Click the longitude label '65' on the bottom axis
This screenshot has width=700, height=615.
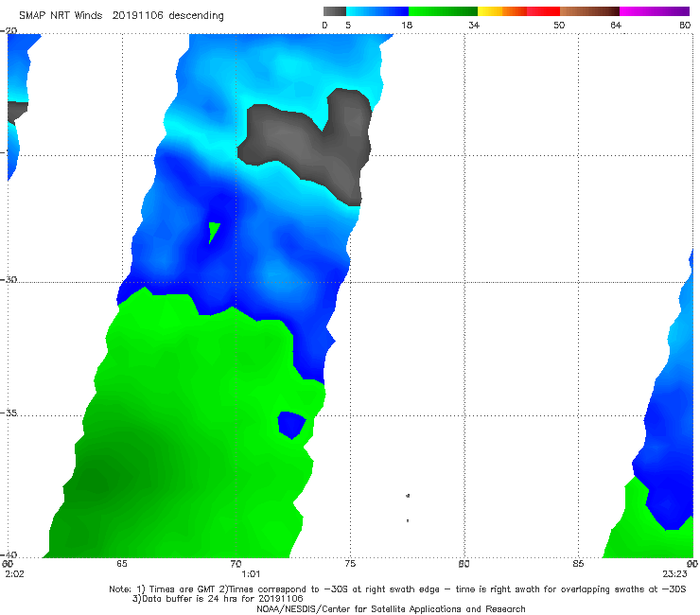[122, 564]
